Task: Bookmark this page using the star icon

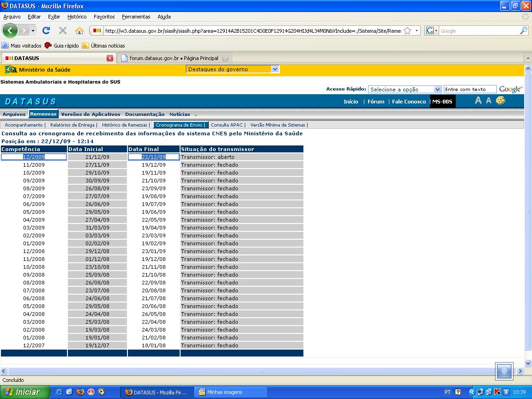Action: (407, 31)
